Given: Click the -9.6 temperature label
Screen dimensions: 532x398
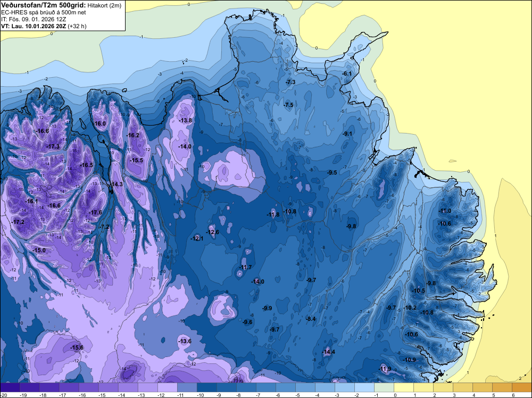Looking at the screenshot, I should 248,322.
